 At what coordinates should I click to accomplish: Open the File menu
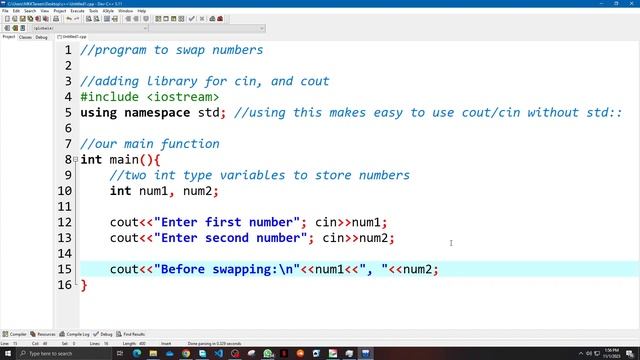coord(5,11)
